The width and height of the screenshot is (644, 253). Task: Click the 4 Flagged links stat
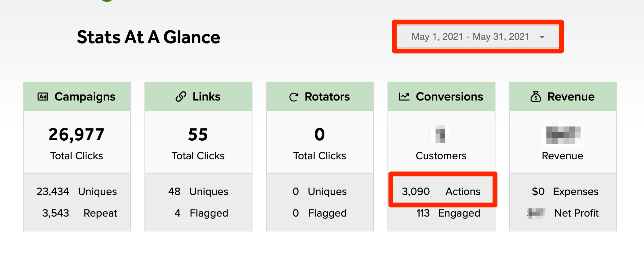pos(201,213)
